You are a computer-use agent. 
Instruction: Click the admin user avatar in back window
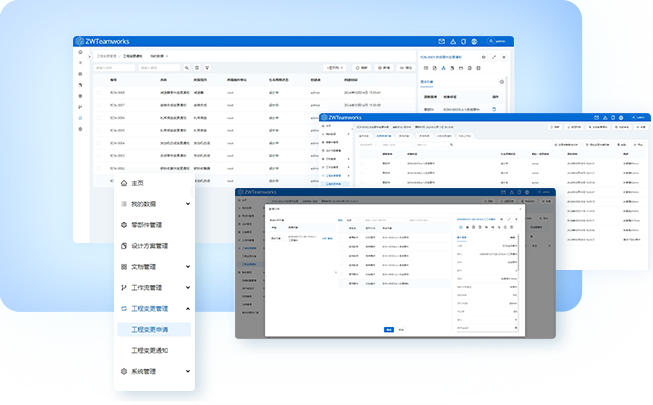click(489, 41)
